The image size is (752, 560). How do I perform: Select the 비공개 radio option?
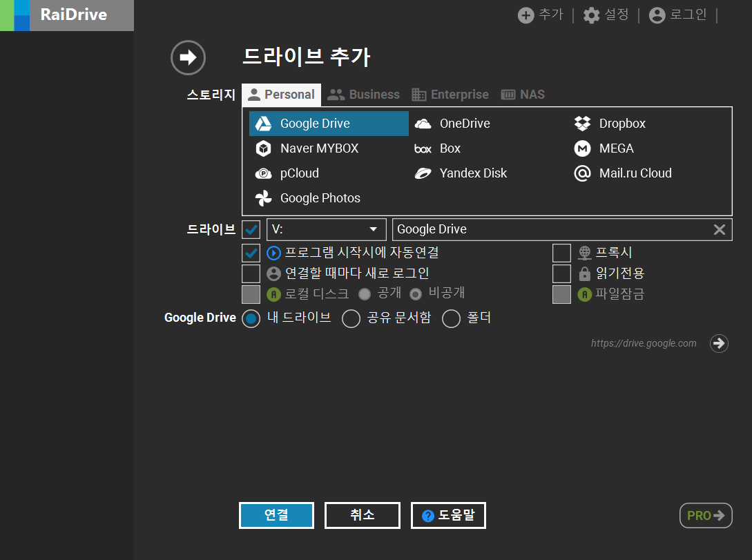click(416, 294)
